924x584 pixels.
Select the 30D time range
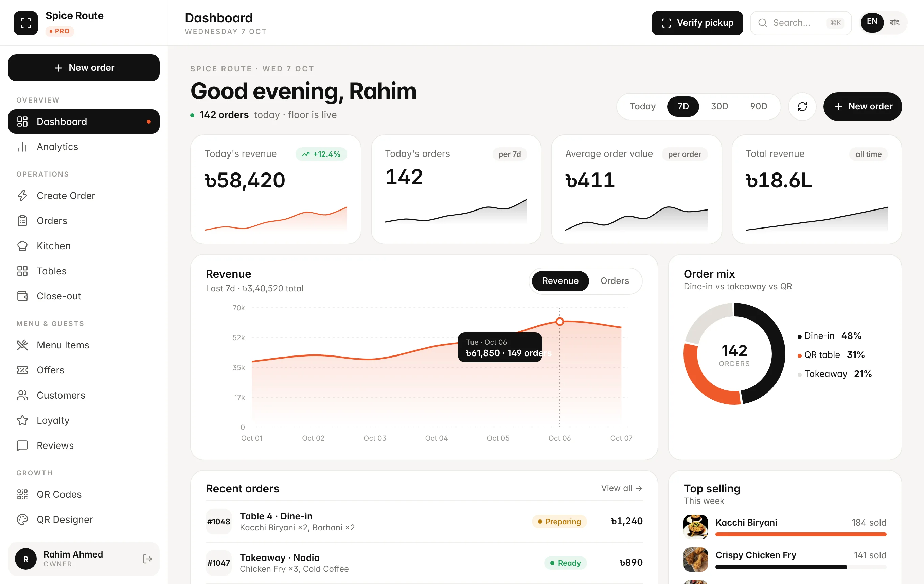(719, 106)
